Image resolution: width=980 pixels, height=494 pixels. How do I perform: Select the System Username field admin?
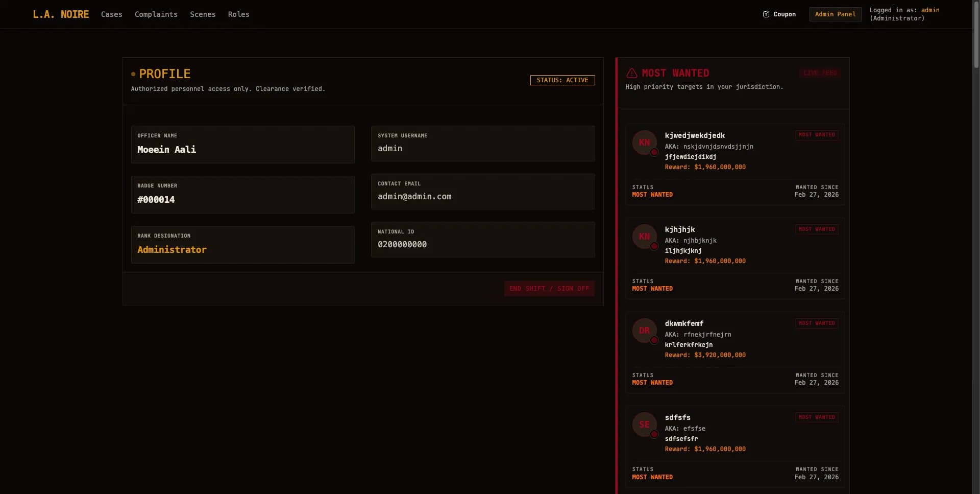click(x=483, y=144)
